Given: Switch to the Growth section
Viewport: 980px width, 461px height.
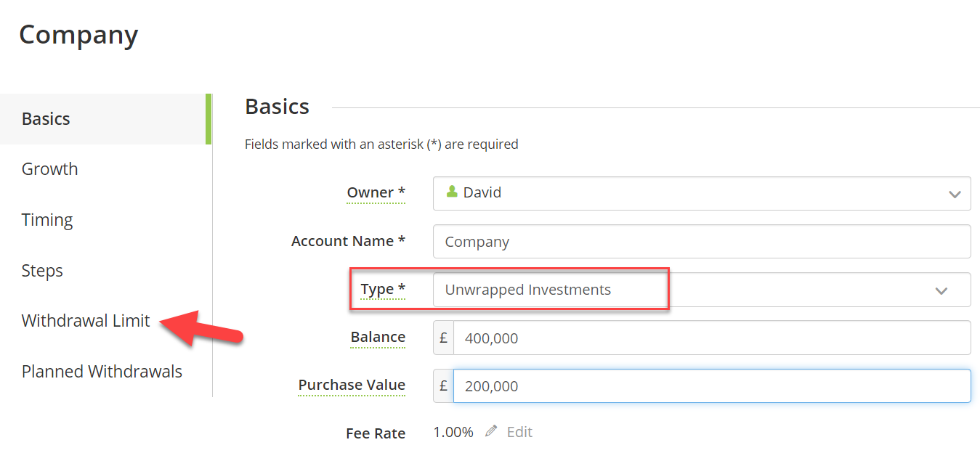Looking at the screenshot, I should click(x=49, y=169).
